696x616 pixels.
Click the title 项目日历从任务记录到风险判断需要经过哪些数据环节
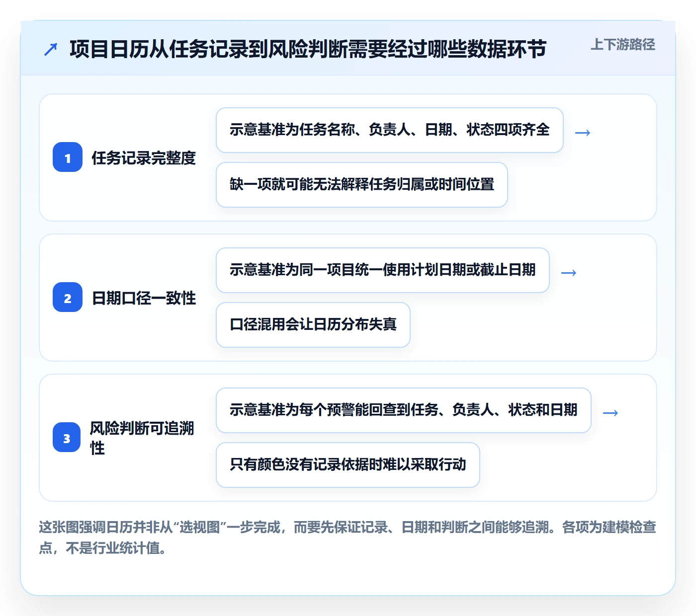click(308, 49)
